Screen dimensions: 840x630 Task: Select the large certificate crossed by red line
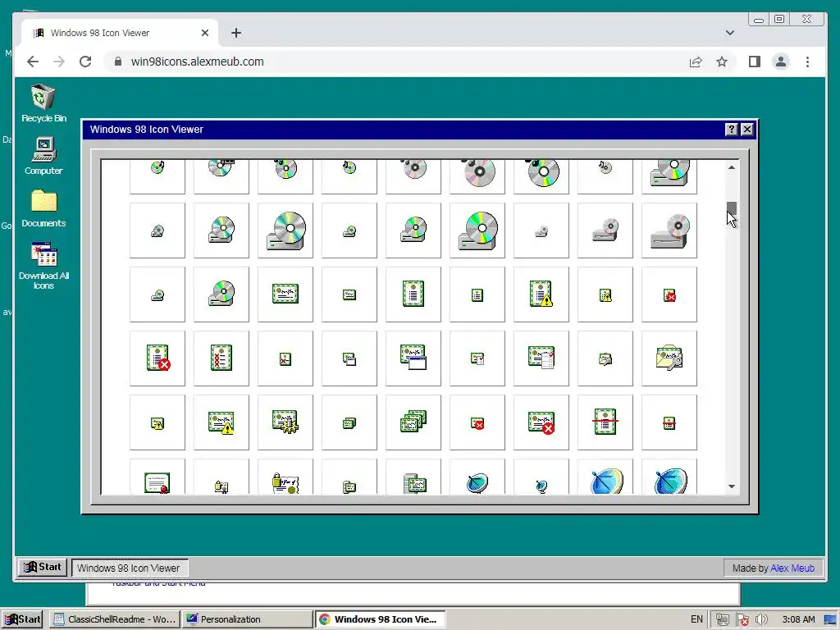(605, 422)
